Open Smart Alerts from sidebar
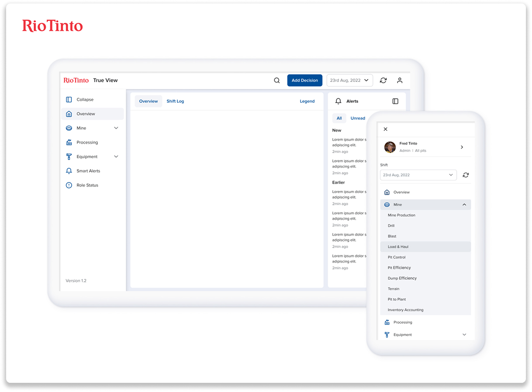 click(x=88, y=171)
